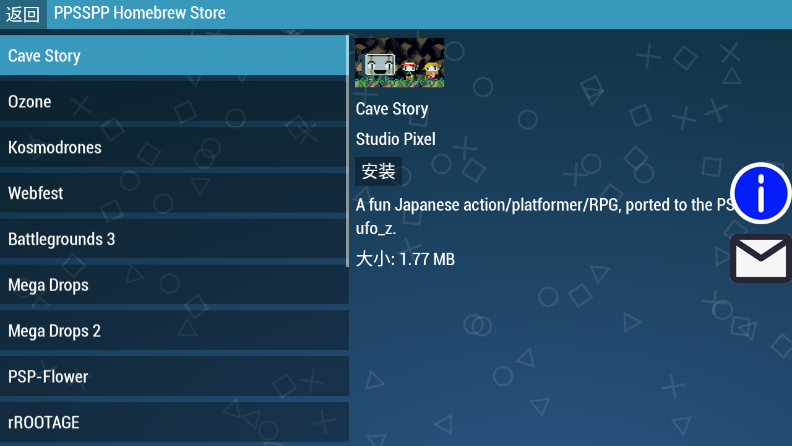Image resolution: width=792 pixels, height=446 pixels.
Task: Open the Ozone entry
Action: tap(174, 102)
